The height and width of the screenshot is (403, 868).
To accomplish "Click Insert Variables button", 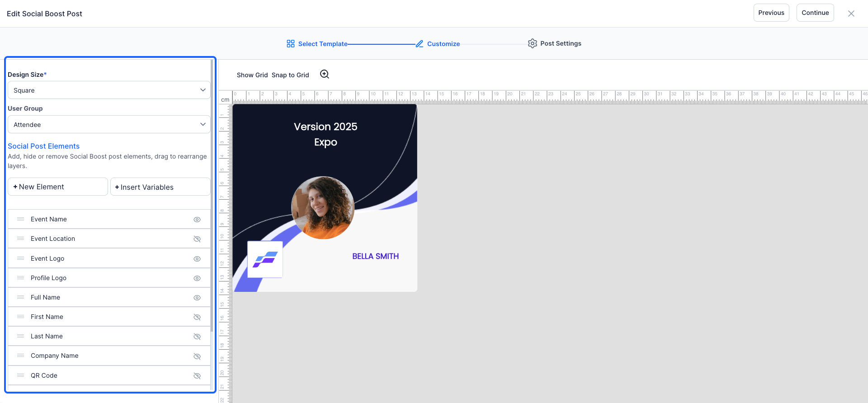I will point(160,187).
